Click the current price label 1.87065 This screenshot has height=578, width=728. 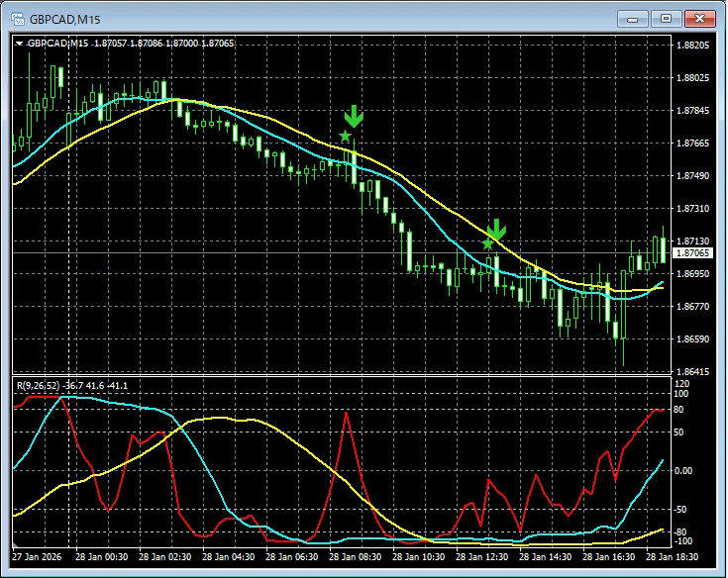coord(692,253)
